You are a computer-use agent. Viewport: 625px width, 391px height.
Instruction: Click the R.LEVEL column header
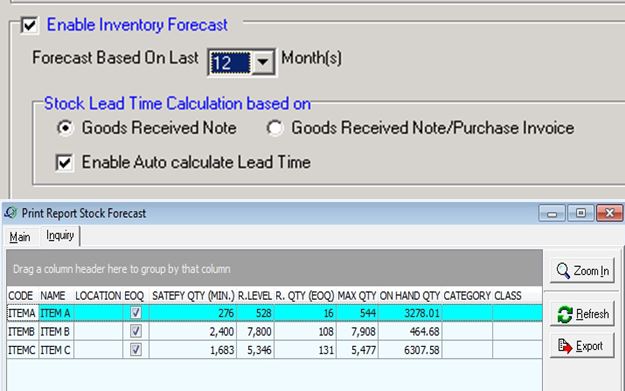click(x=255, y=296)
